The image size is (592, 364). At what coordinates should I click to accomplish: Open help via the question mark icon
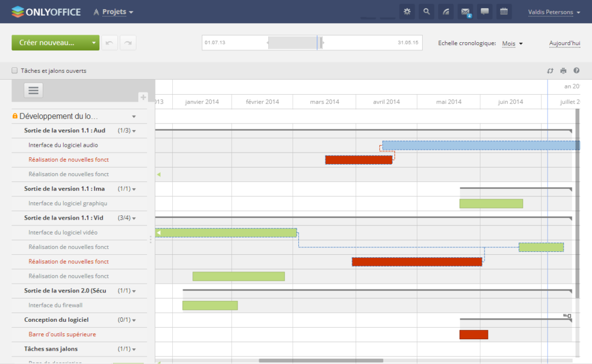coord(576,70)
